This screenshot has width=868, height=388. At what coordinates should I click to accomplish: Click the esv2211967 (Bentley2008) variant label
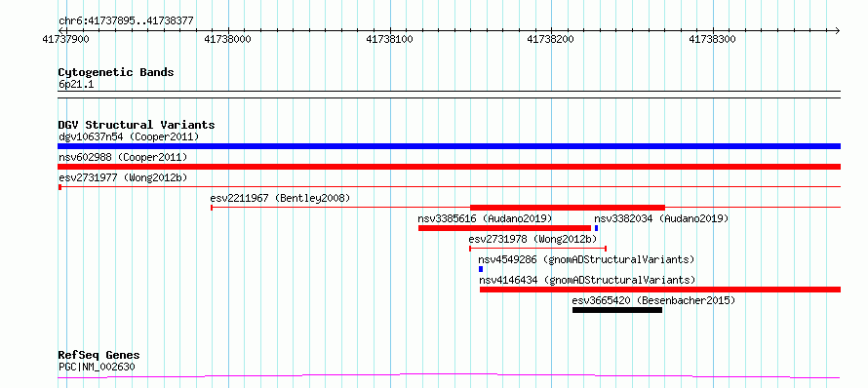[280, 198]
